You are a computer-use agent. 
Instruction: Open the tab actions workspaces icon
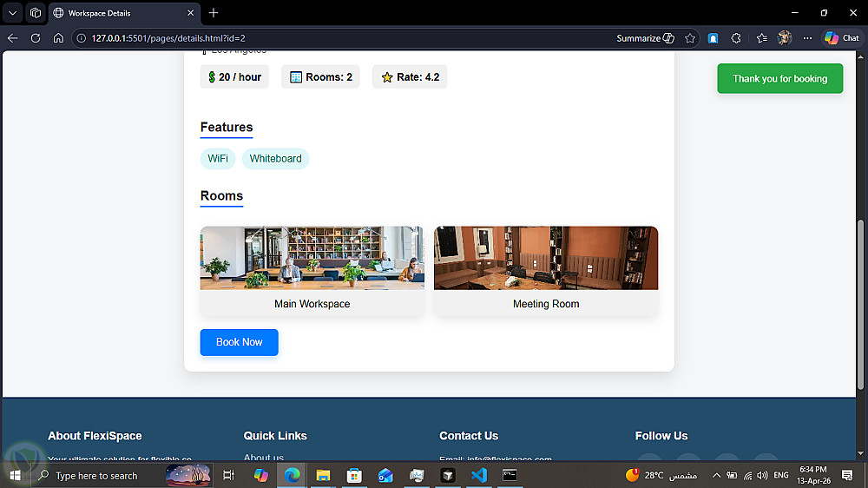coord(36,13)
